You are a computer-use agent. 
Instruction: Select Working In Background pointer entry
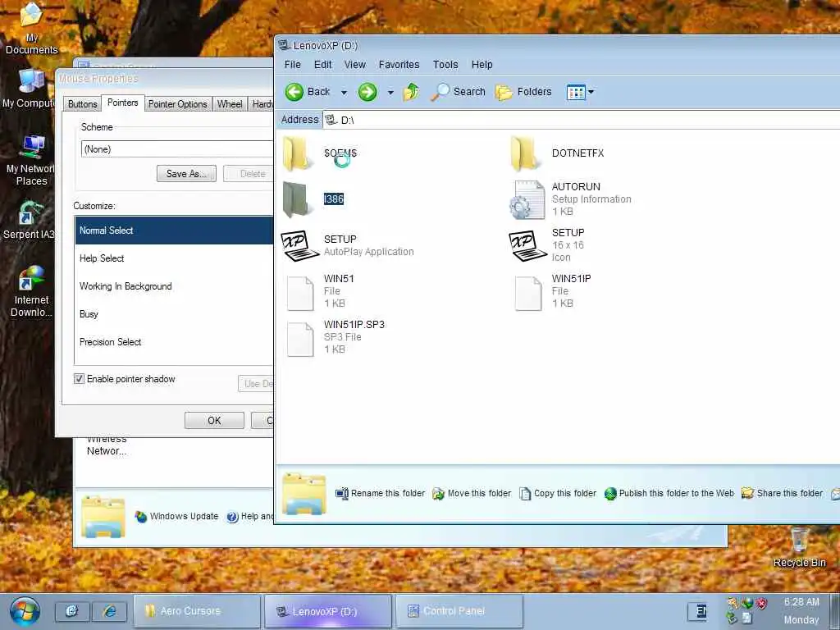coord(174,286)
